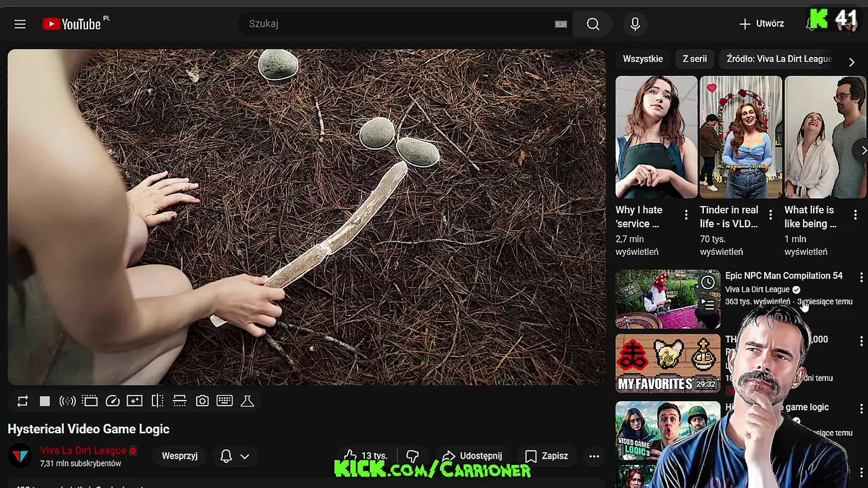Go to YouTube home via the logo
The width and height of the screenshot is (868, 488).
(72, 24)
